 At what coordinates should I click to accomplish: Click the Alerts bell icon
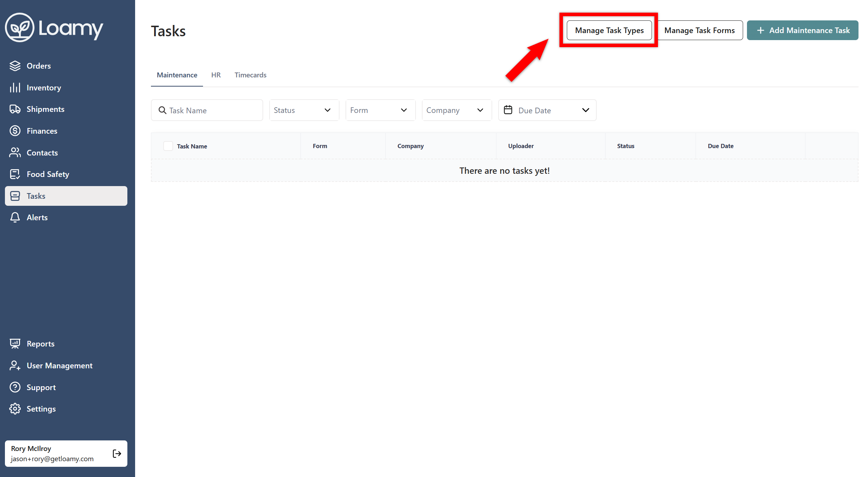(x=15, y=217)
